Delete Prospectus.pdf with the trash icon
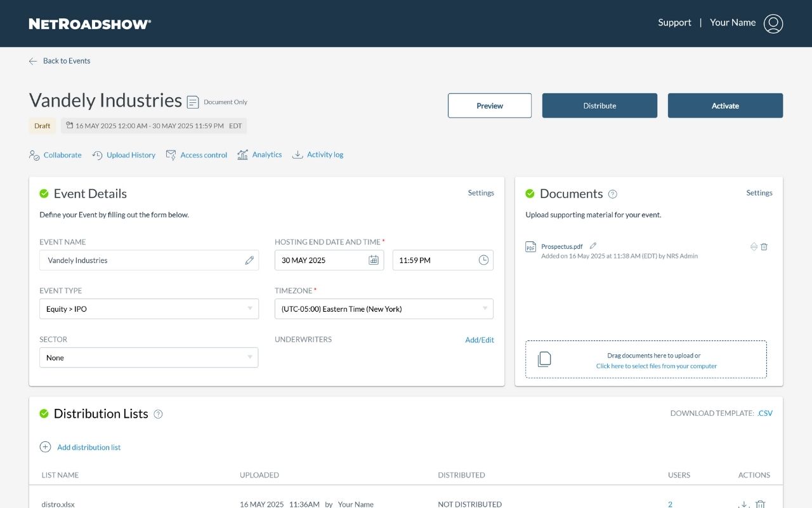Image resolution: width=812 pixels, height=508 pixels. [x=764, y=246]
